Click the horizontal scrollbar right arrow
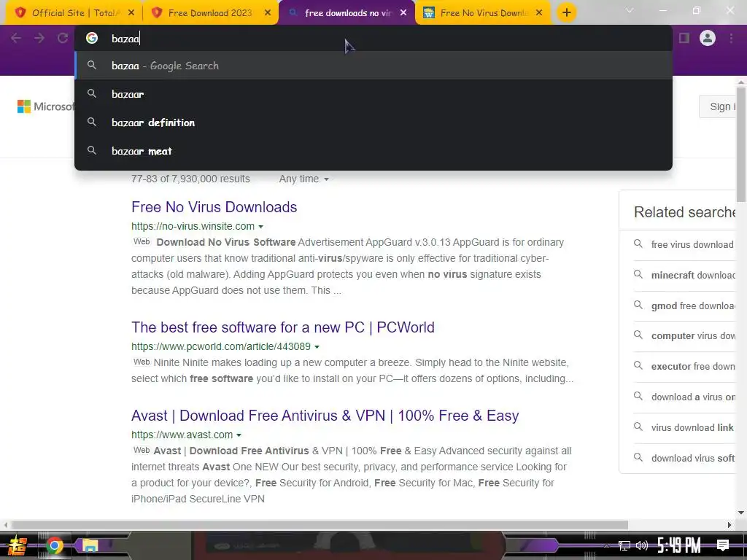 tap(729, 525)
